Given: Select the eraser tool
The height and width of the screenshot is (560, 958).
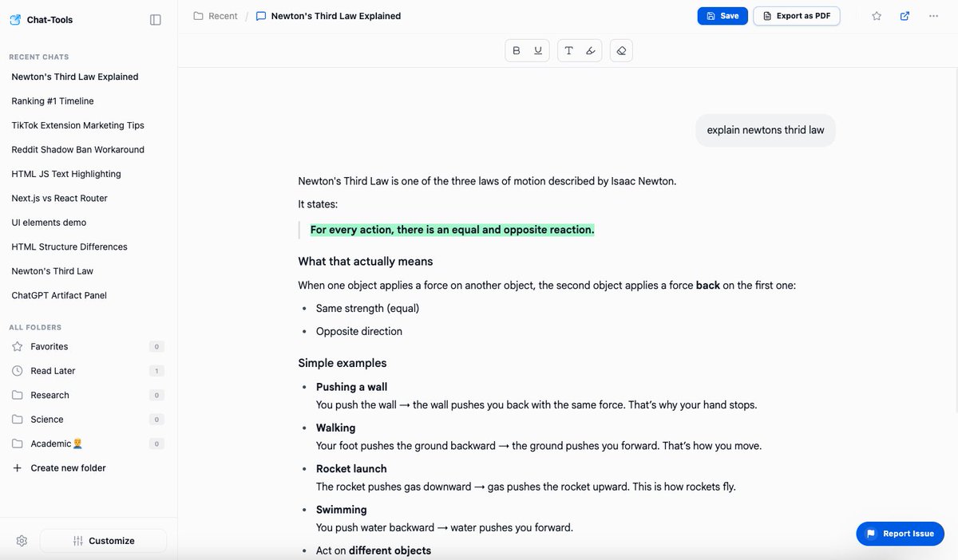Looking at the screenshot, I should coord(622,50).
